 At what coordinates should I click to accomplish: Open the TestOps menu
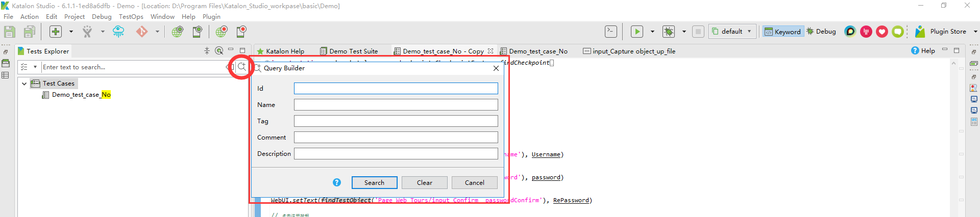coord(131,17)
